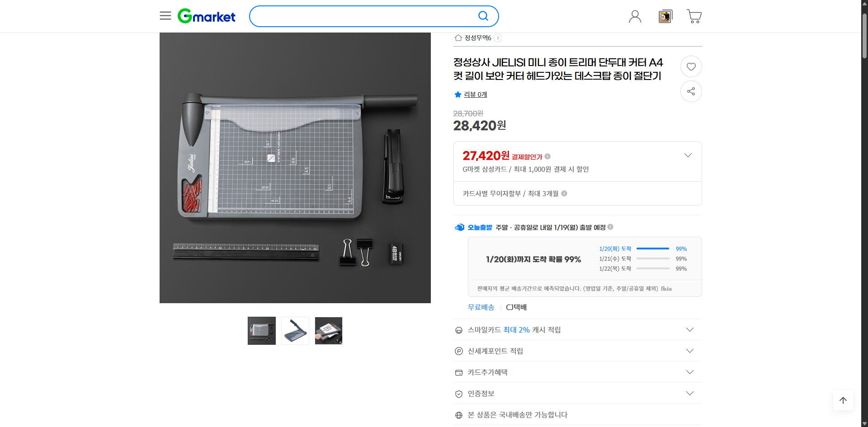Viewport: 868px width, 427px height.
Task: Expand the 스마일카드 캐시 적립 section
Action: (689, 329)
